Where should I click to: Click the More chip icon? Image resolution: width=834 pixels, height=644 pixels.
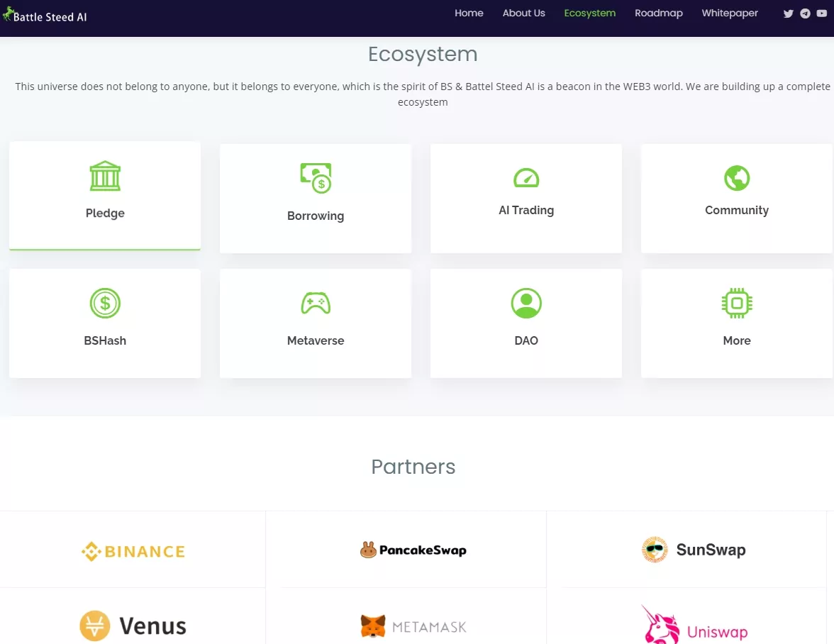(x=737, y=303)
